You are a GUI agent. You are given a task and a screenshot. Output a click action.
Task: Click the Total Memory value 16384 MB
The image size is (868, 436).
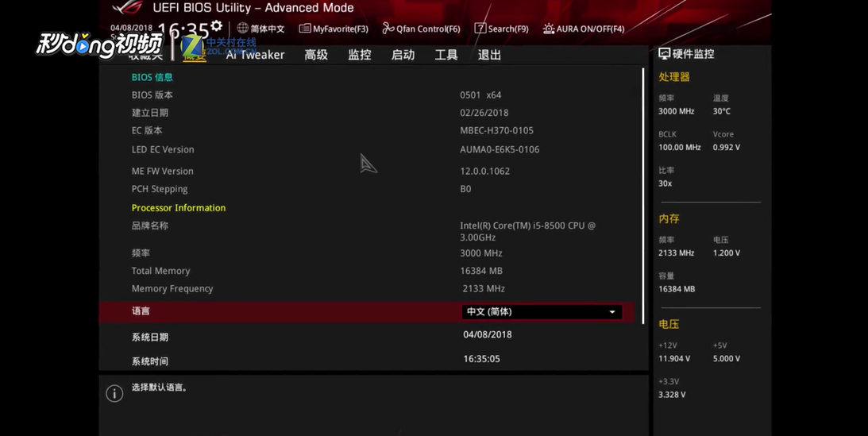click(481, 271)
